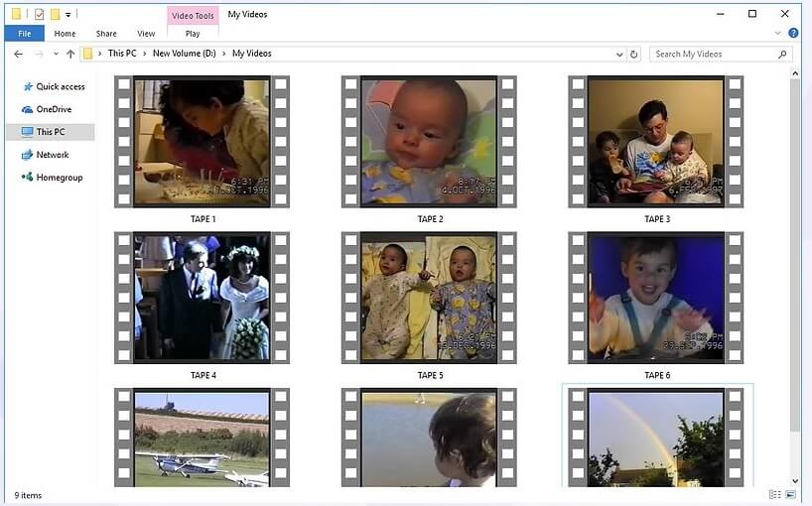Click the Back navigation arrow
The width and height of the screenshot is (812, 506).
point(18,55)
